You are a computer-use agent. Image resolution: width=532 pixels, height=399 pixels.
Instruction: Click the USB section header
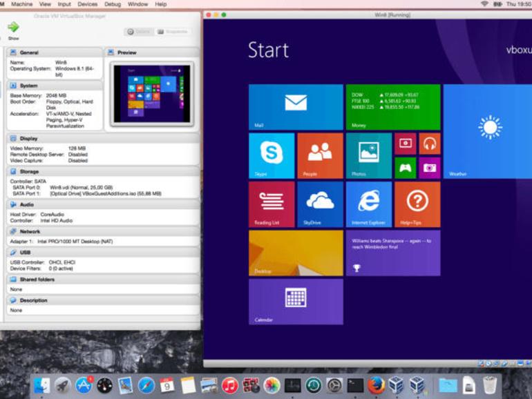pos(103,253)
